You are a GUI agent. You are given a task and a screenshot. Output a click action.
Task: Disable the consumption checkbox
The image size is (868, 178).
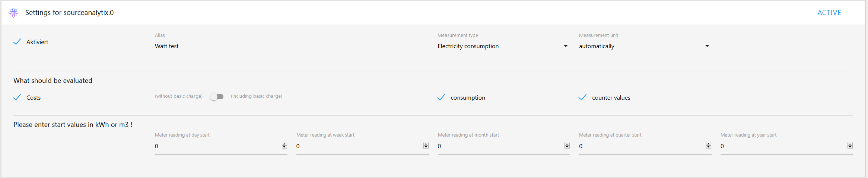click(x=441, y=97)
